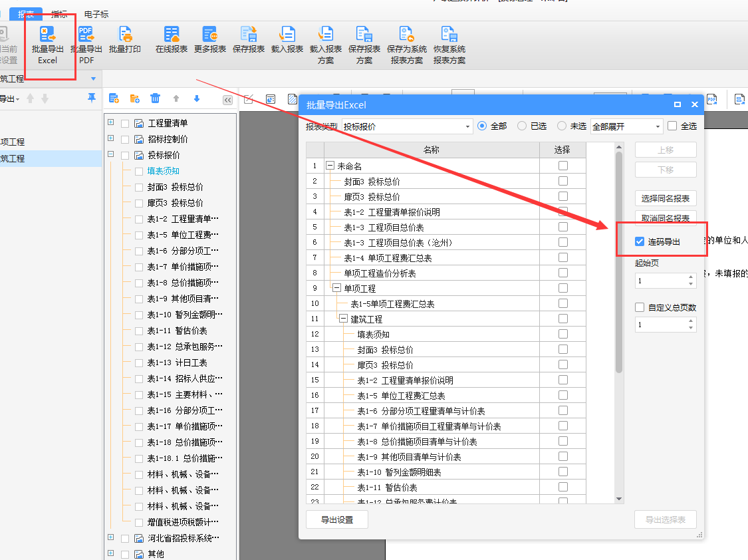Open 在线报表 online reports

click(x=172, y=40)
